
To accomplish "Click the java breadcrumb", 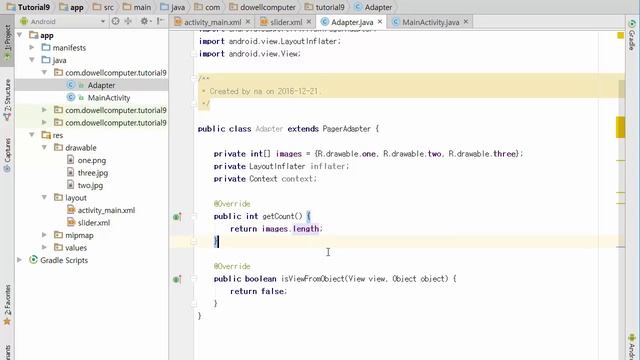I will [x=173, y=7].
